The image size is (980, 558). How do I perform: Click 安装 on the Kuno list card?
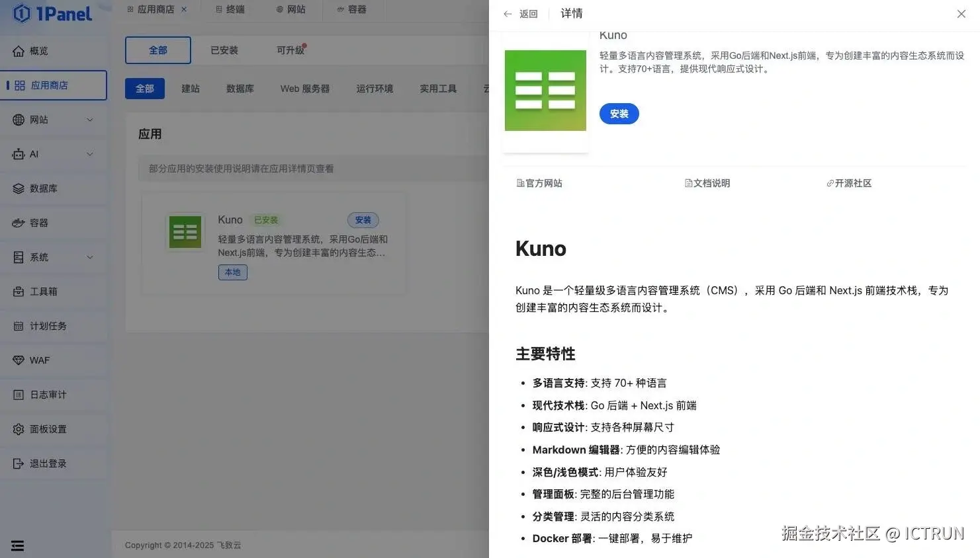[x=363, y=220]
